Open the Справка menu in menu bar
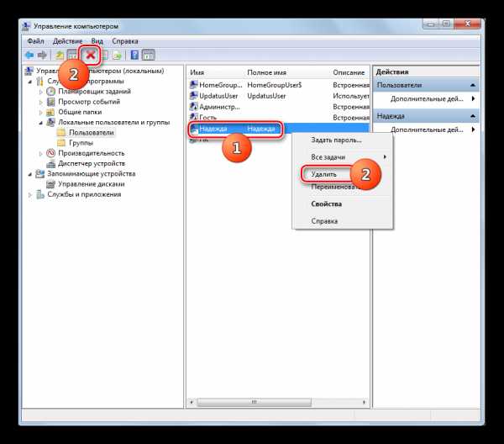 [x=125, y=41]
